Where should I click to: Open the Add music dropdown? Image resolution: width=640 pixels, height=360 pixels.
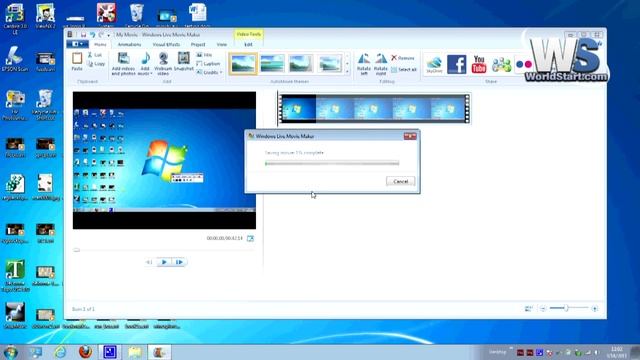coord(145,64)
